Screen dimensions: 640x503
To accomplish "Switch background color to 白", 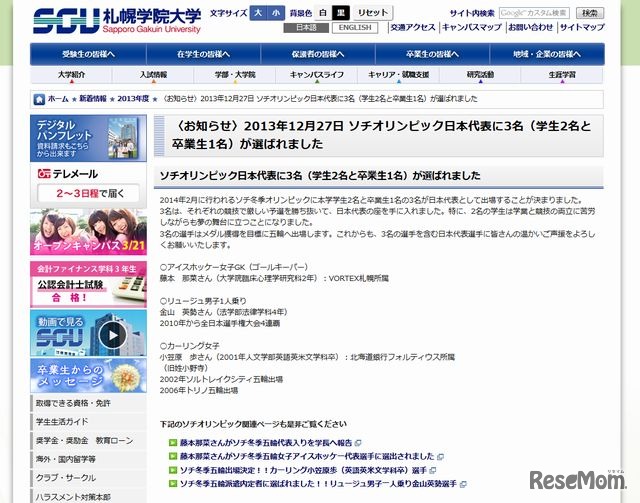I will (323, 13).
